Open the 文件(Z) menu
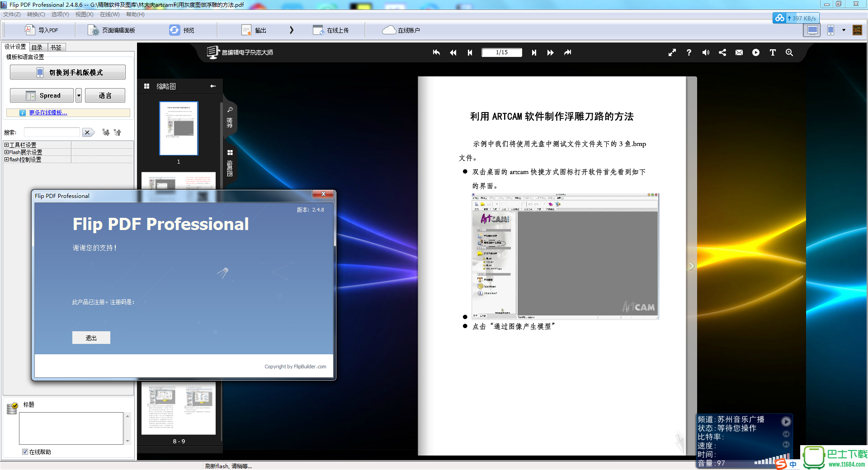 tap(12, 14)
